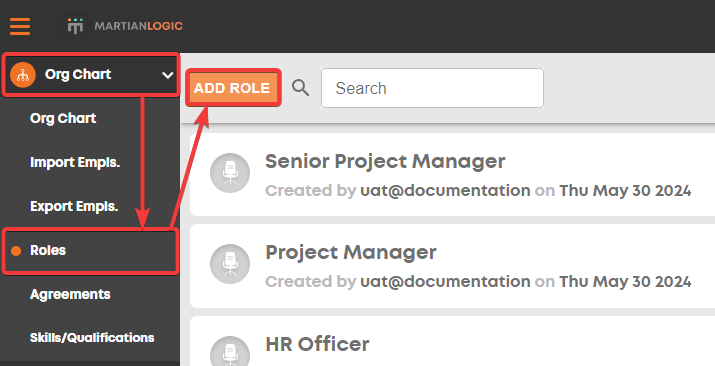Image resolution: width=715 pixels, height=366 pixels.
Task: Select the Senior Project Manager chair icon
Action: tap(230, 173)
